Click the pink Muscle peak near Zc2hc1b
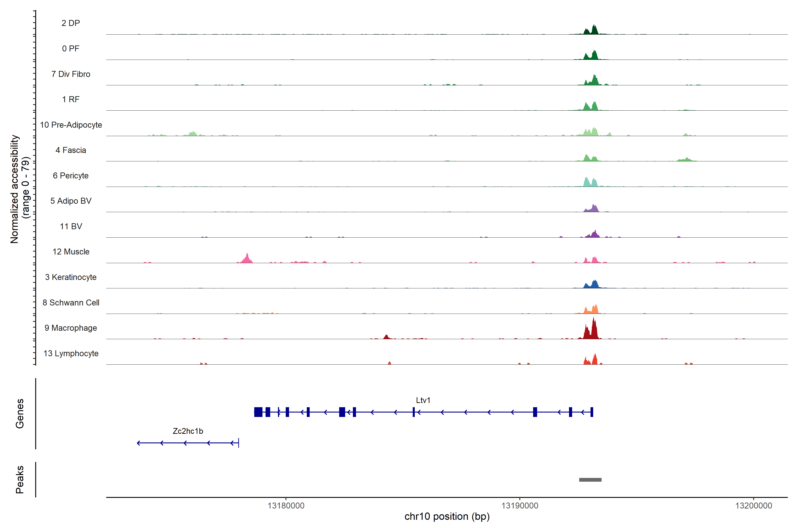The height and width of the screenshot is (532, 798). tap(247, 258)
